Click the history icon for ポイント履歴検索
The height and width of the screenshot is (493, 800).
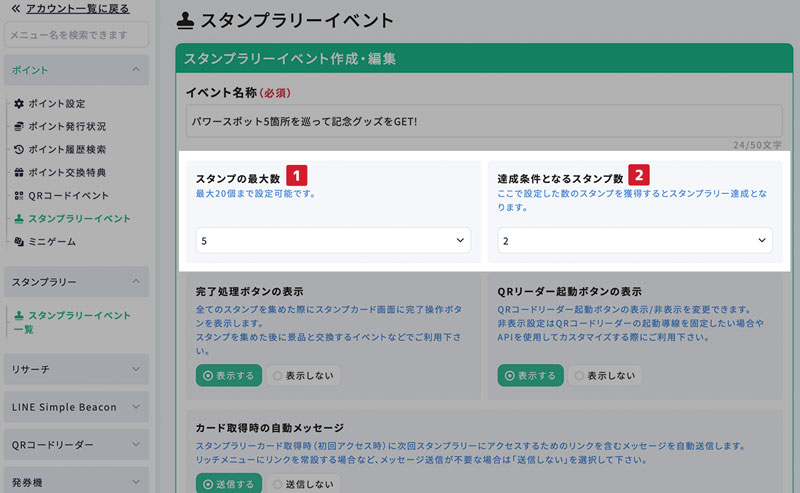tap(19, 150)
